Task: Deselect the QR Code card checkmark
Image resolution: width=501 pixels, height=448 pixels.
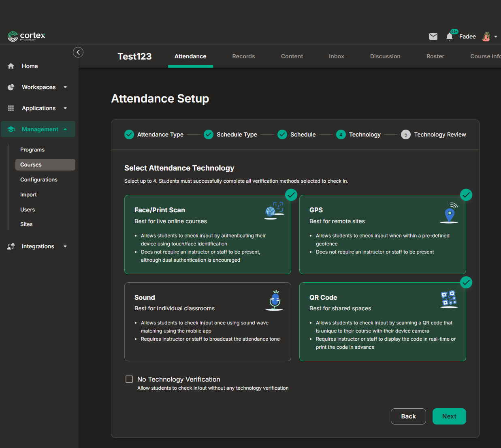Action: tap(466, 282)
